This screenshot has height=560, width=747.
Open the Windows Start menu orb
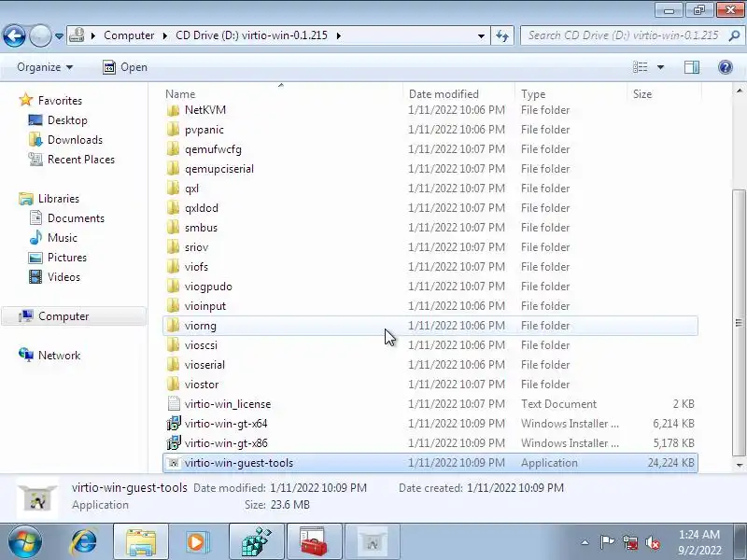pos(24,541)
